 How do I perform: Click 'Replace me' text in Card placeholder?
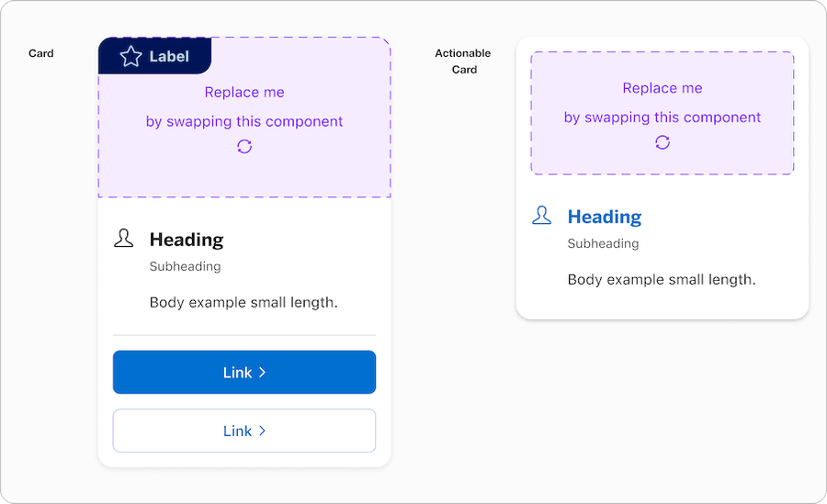[x=244, y=92]
